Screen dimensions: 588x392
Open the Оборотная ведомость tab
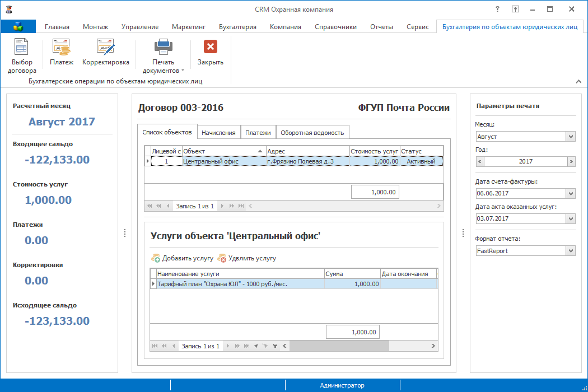[x=312, y=132]
